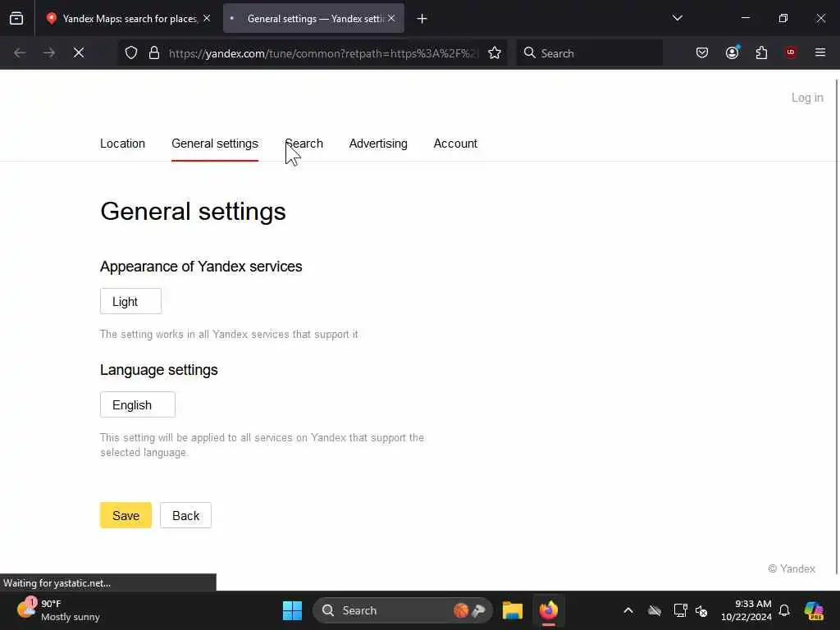Bookmark this page with star icon

(495, 52)
